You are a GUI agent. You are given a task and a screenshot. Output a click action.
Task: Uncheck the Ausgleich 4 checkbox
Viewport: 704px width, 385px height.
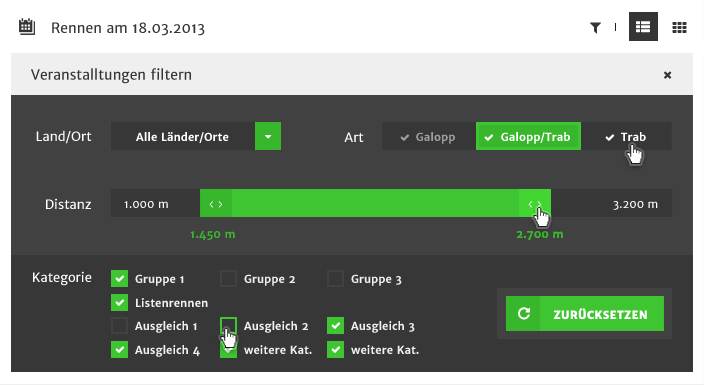(119, 350)
